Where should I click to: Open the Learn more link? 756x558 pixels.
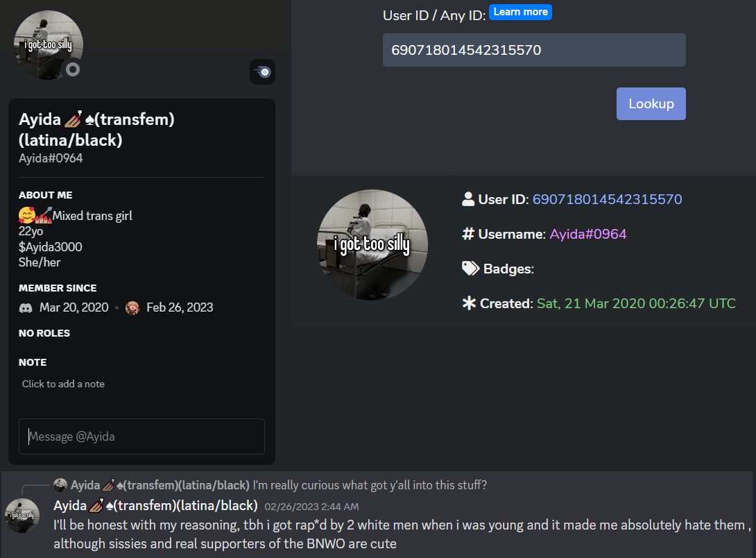pos(520,12)
